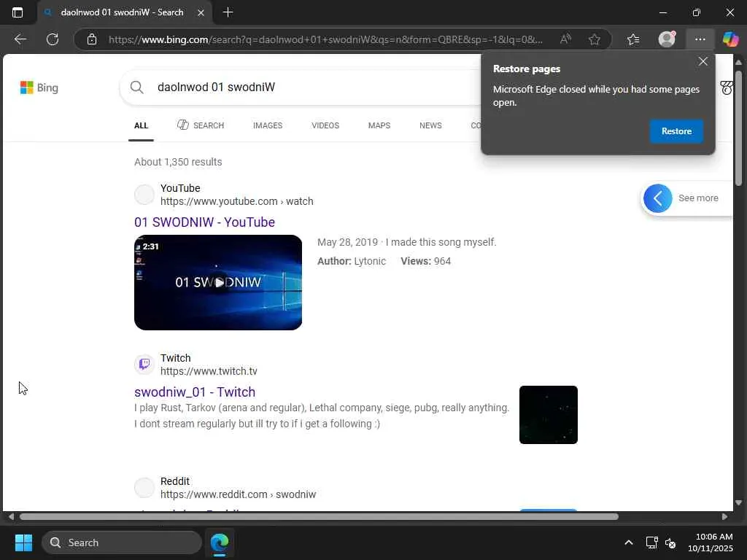Refresh the page with reload icon

point(53,39)
